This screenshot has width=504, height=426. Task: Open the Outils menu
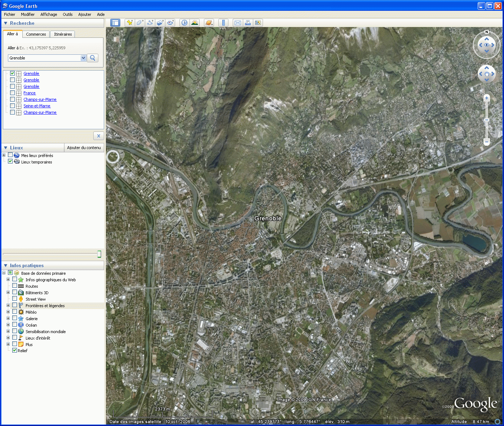(68, 14)
